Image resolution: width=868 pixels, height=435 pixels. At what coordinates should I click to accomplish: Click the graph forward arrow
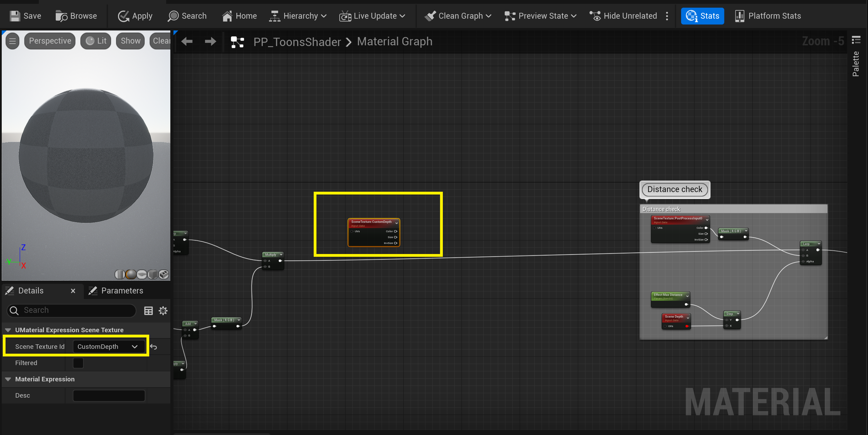click(x=210, y=42)
